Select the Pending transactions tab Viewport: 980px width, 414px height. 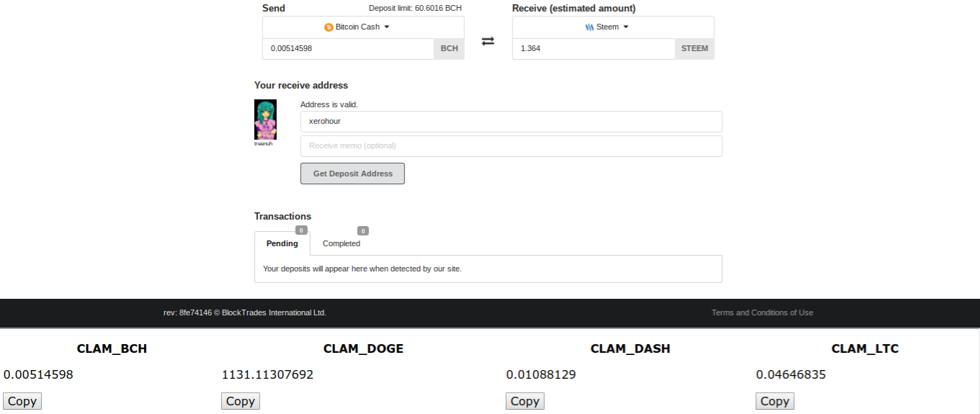click(282, 243)
